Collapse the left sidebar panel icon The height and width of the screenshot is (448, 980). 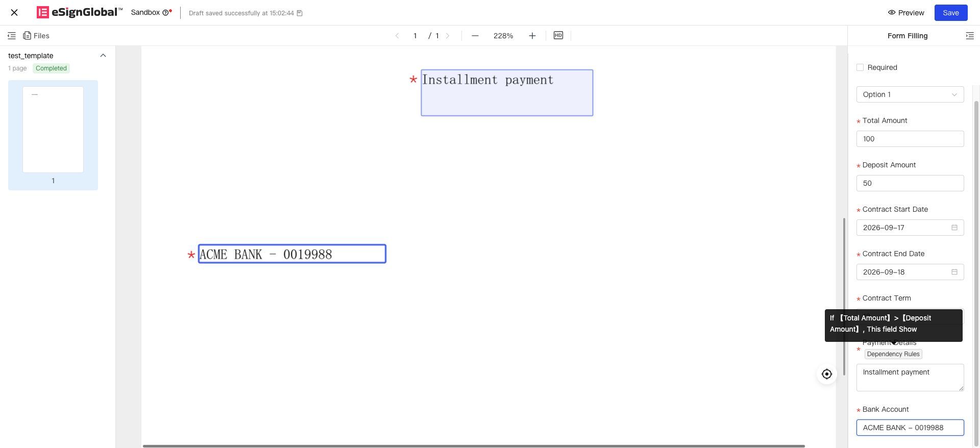coord(12,36)
